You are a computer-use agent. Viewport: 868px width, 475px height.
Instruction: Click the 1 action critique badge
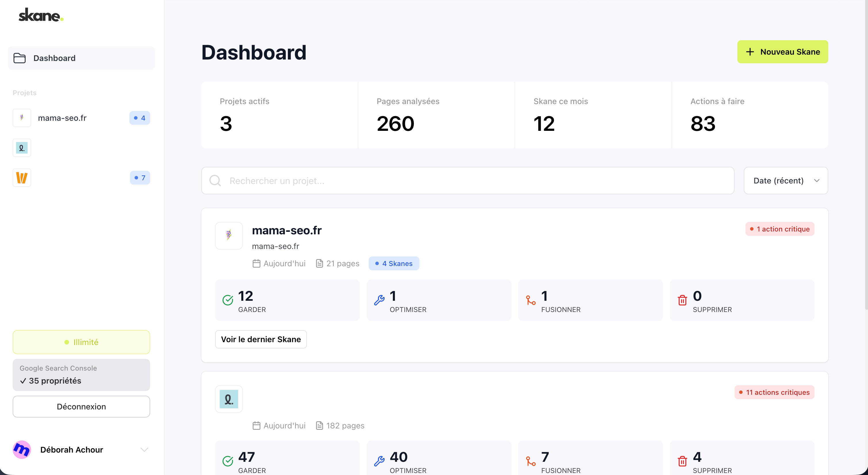[x=780, y=229]
